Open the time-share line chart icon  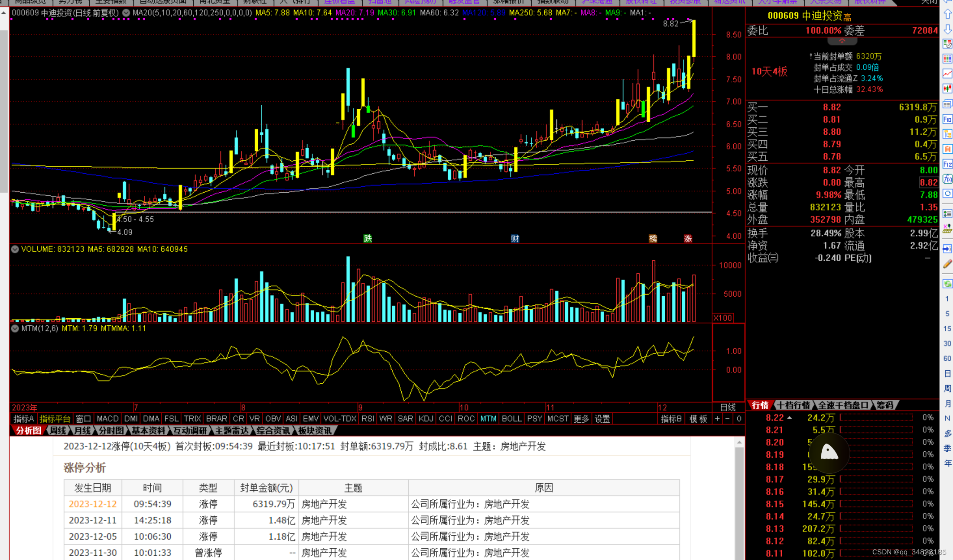(947, 74)
